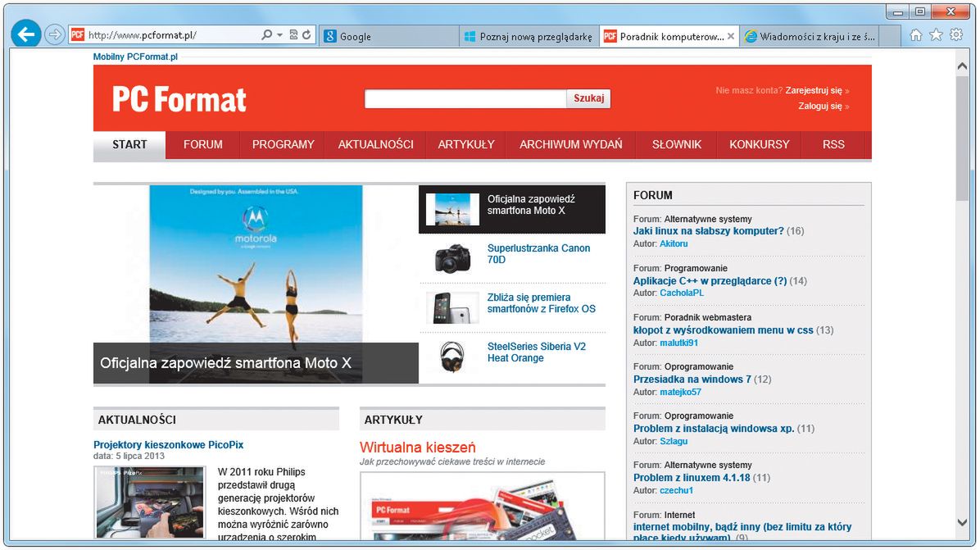Screen dimensions: 980x550
Task: Click the browser Forward arrow button
Action: click(55, 35)
